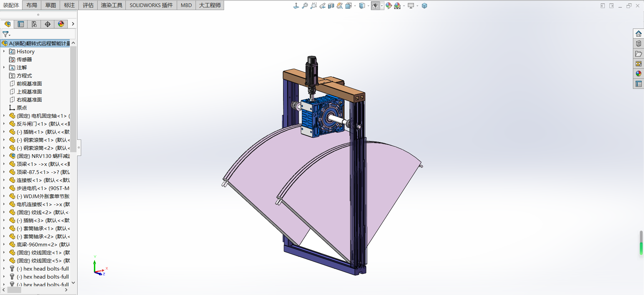
Task: Click the View Settings monitor icon
Action: [x=411, y=6]
